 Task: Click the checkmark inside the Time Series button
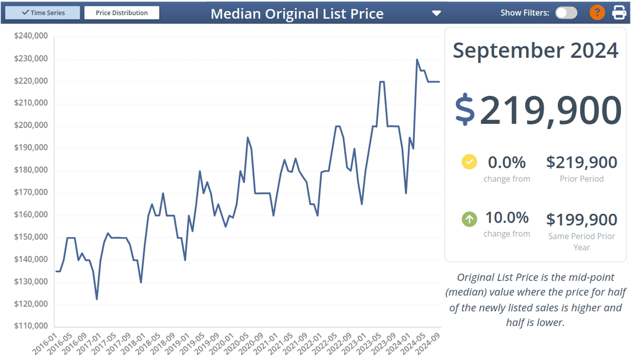point(24,12)
